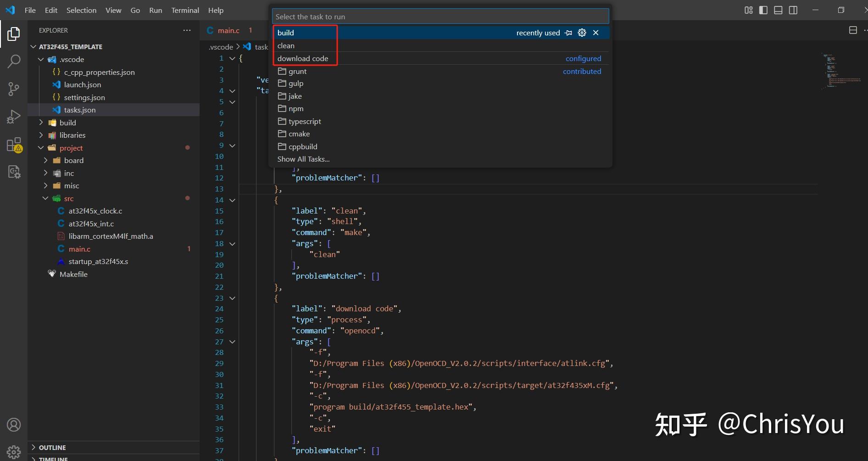Click the Split Editor icon above the editor
Viewport: 868px width, 461px height.
point(852,30)
